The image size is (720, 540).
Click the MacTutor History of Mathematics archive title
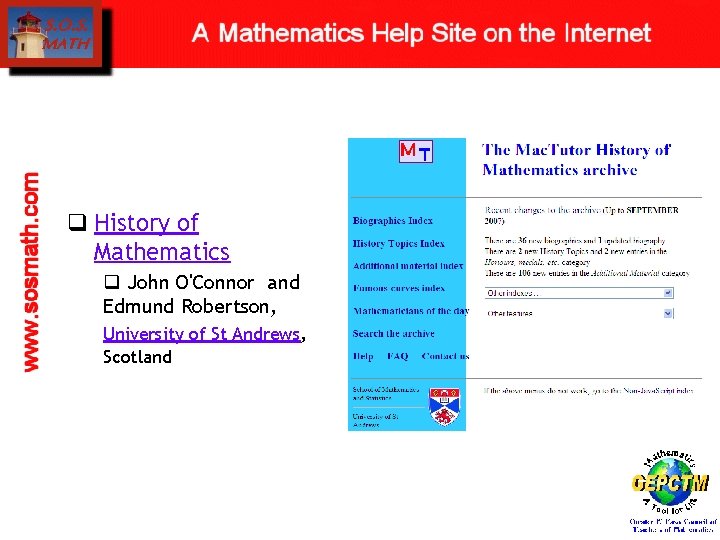point(576,160)
